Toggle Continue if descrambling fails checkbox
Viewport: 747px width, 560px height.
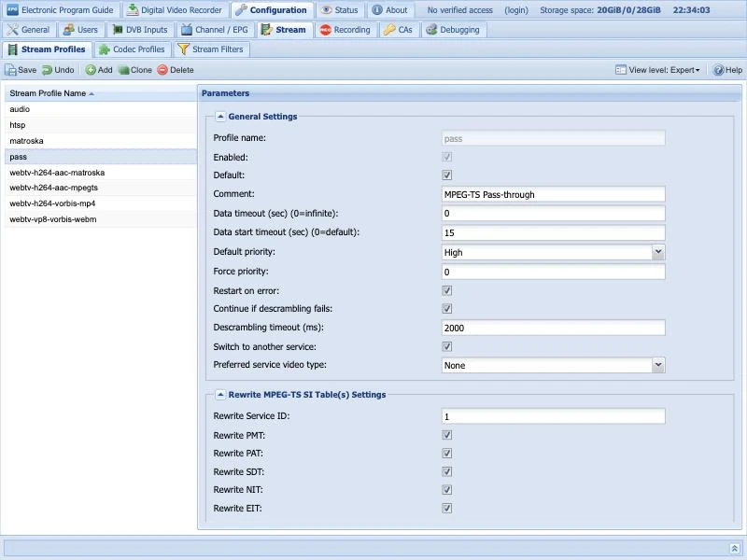point(447,309)
